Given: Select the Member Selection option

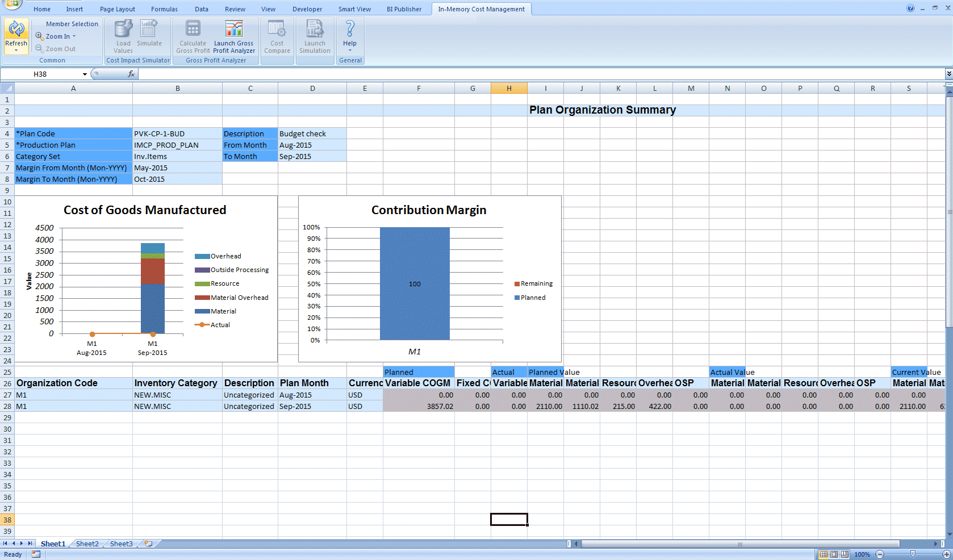Looking at the screenshot, I should coord(72,24).
